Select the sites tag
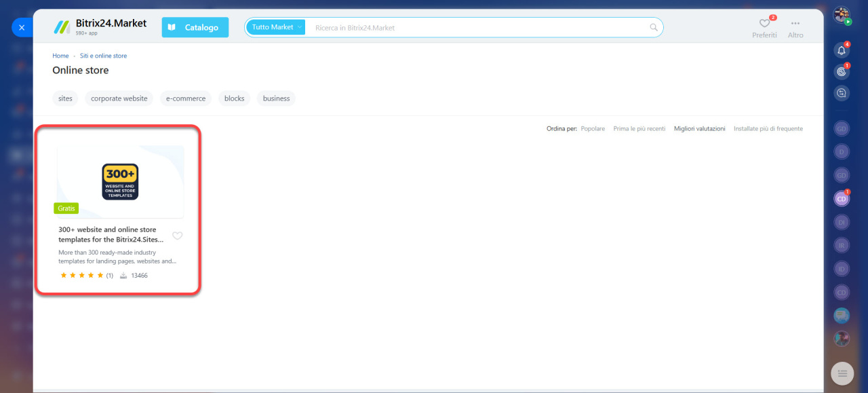The image size is (868, 393). [65, 98]
